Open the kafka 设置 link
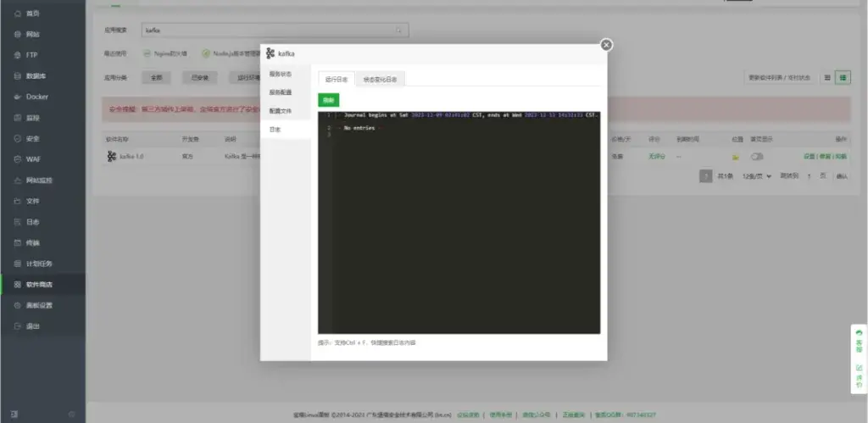 point(809,157)
